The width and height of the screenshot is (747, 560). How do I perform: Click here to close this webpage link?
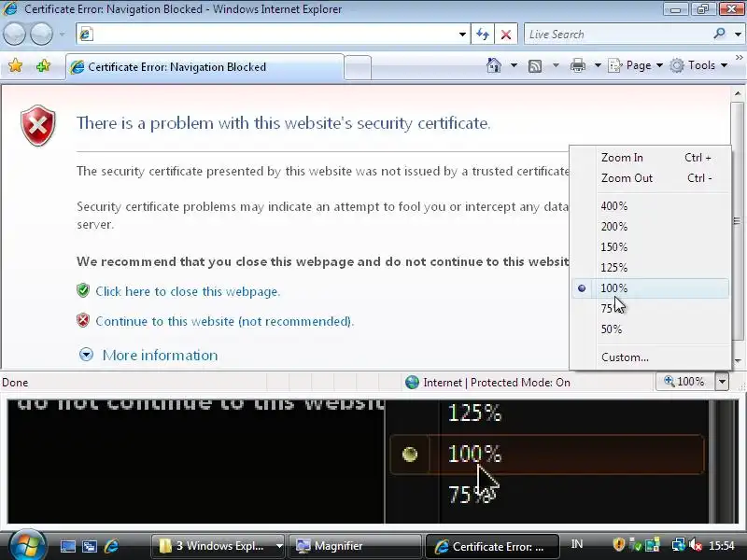pos(188,291)
